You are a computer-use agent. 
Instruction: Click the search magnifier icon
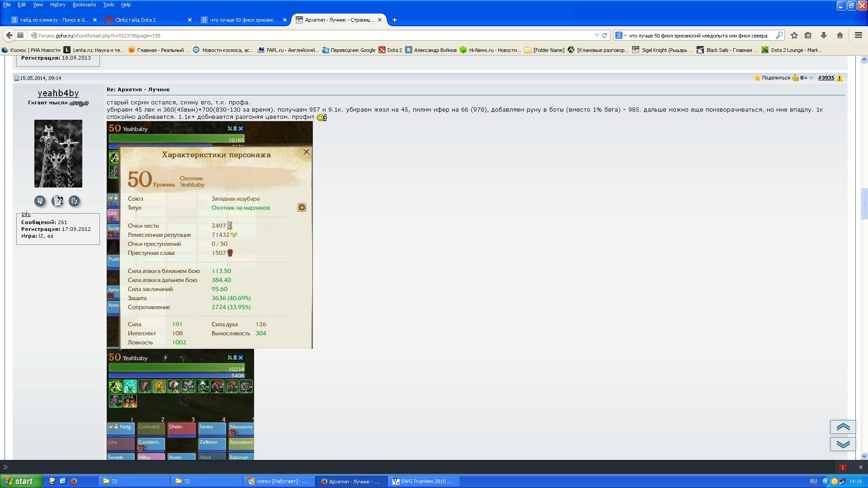779,35
